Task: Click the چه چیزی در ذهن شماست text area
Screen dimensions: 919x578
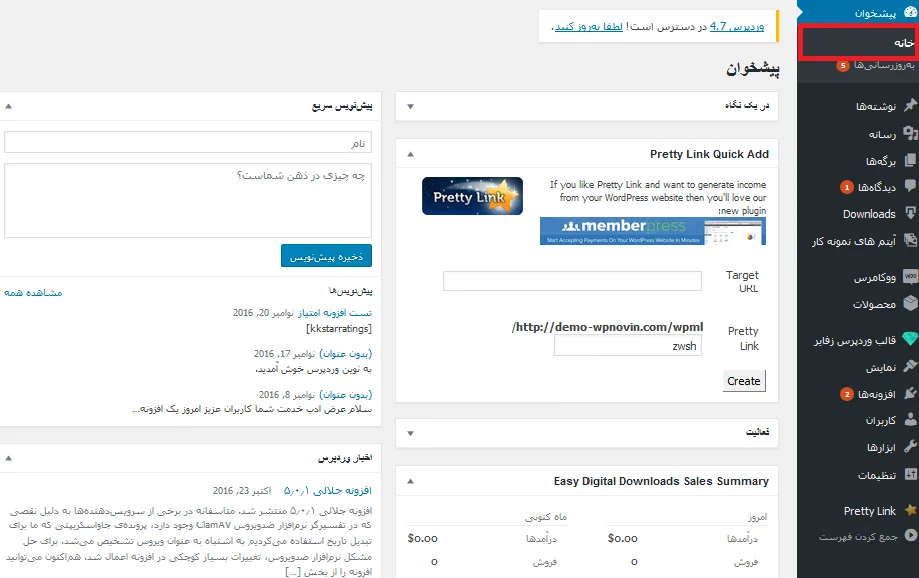Action: click(188, 200)
